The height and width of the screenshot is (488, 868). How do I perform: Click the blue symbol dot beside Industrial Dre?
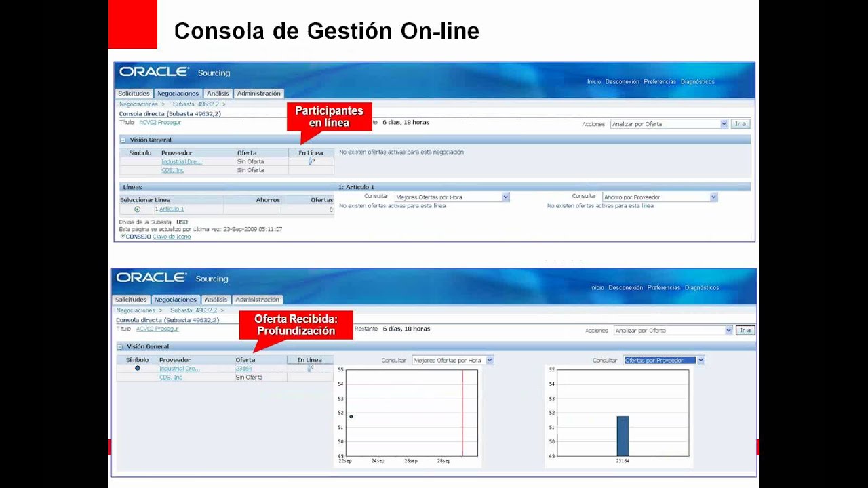[x=138, y=368]
